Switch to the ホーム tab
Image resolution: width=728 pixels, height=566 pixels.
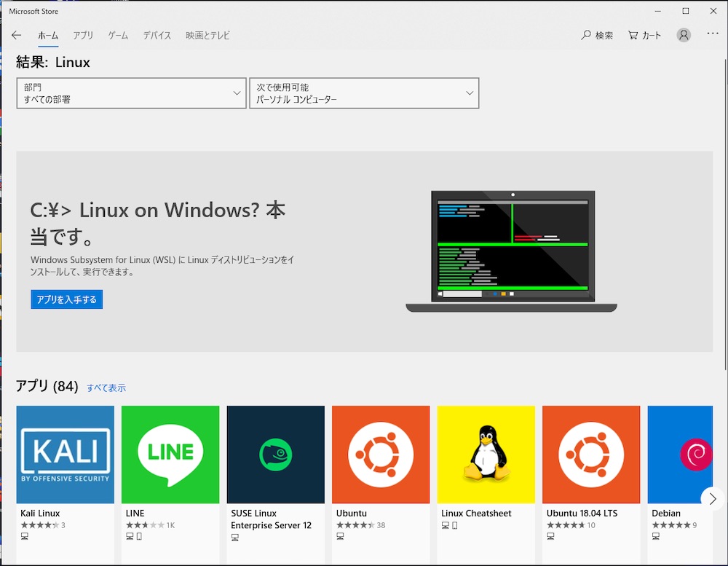(48, 35)
